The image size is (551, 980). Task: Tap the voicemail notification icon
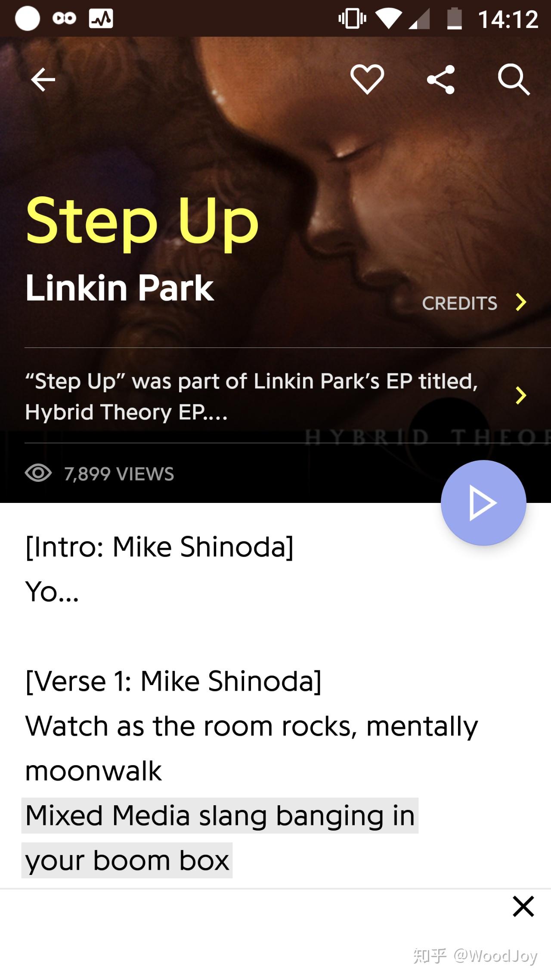coord(64,19)
